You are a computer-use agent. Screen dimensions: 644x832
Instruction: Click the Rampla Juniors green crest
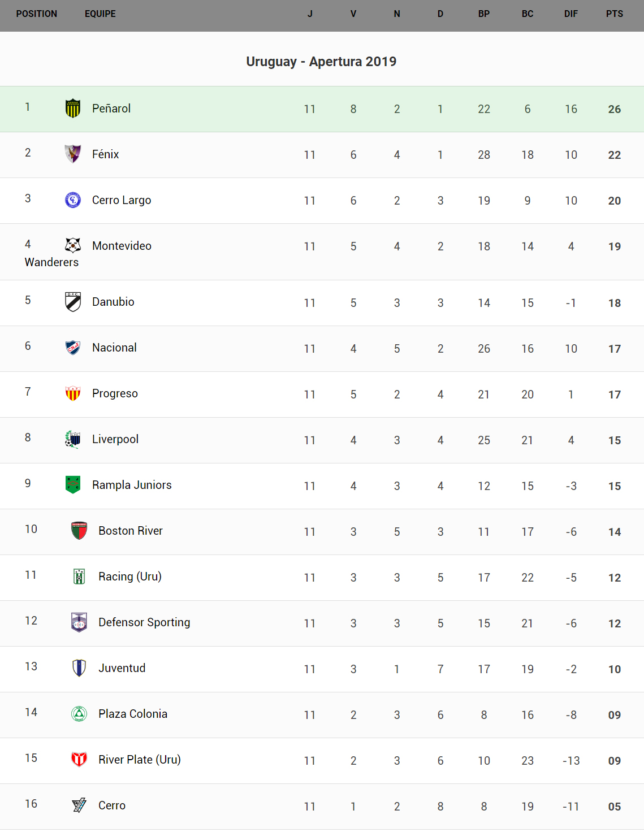click(73, 484)
